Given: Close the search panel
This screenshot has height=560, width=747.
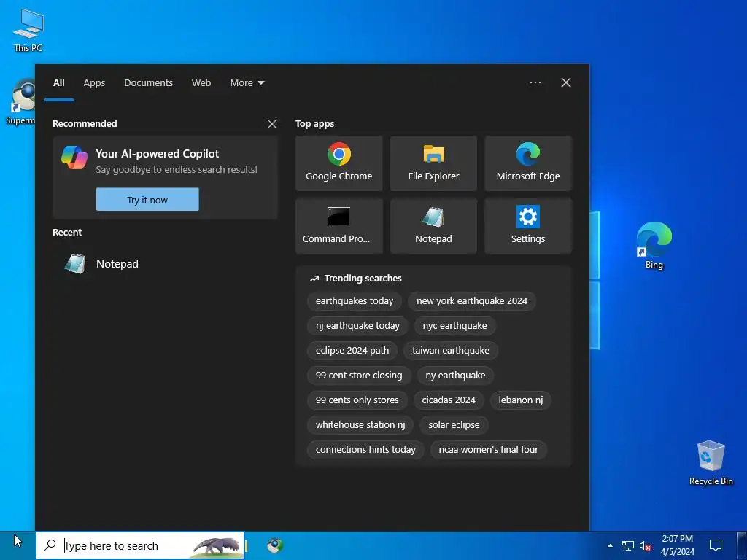Looking at the screenshot, I should point(566,83).
